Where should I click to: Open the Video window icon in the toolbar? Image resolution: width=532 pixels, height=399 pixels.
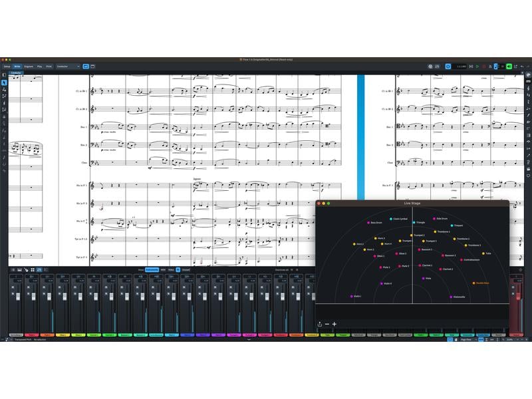[x=430, y=66]
